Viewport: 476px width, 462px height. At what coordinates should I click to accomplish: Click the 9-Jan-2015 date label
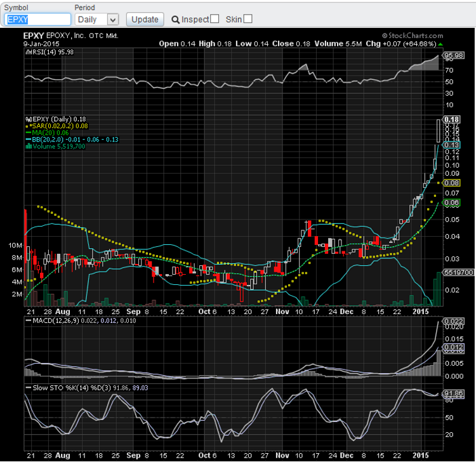point(41,44)
